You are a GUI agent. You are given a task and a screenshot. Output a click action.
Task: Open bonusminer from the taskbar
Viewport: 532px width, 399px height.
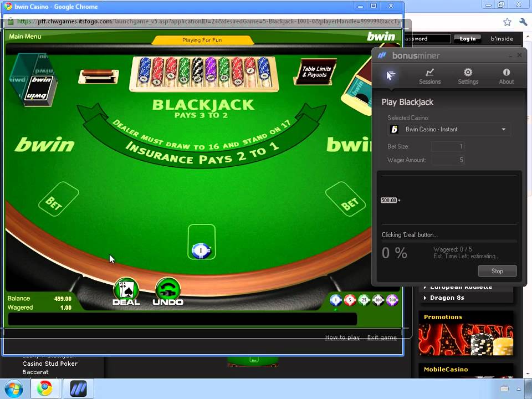coord(78,389)
